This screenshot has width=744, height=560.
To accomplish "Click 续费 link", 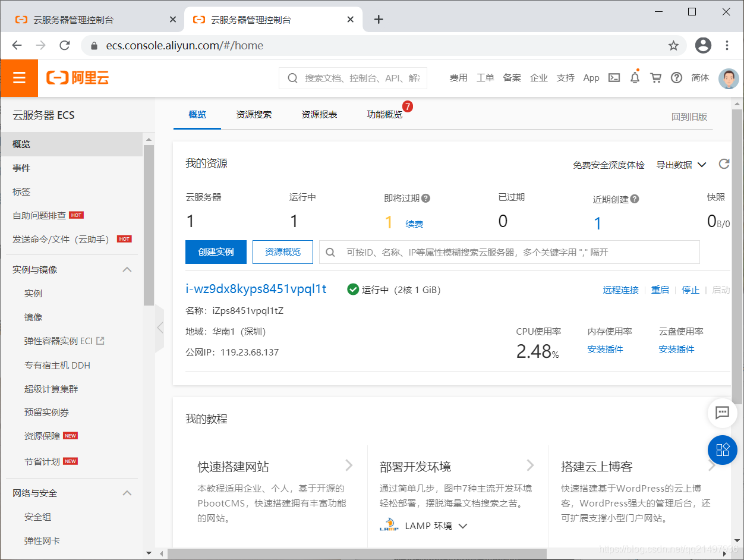I will (x=414, y=224).
